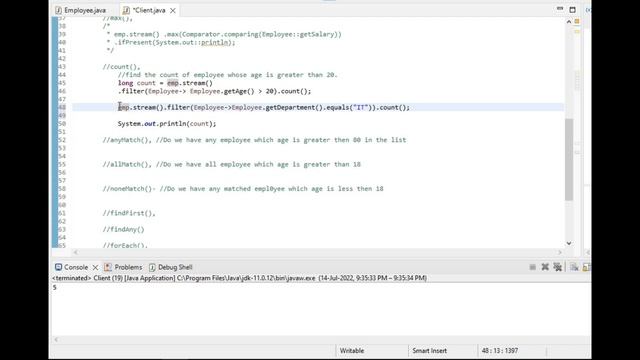Click comment about age greater than 20

click(x=228, y=75)
